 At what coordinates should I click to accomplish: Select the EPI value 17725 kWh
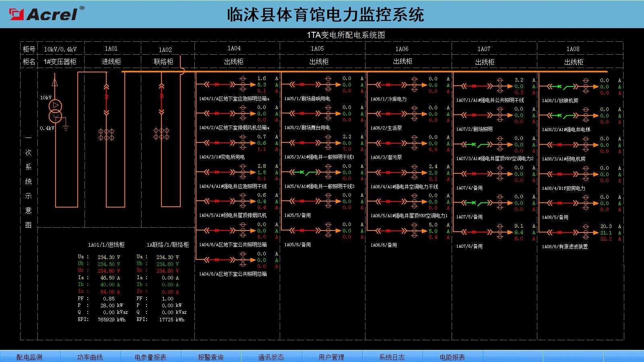click(x=171, y=320)
